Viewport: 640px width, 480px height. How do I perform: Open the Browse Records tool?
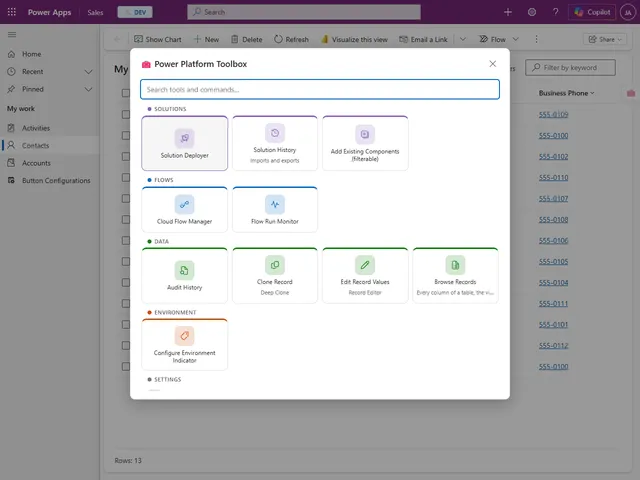455,276
